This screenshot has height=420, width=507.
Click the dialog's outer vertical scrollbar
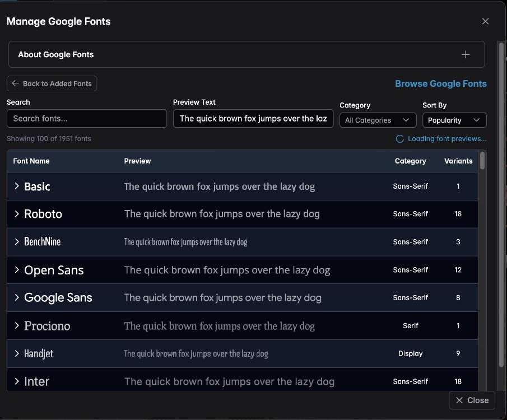click(501, 205)
